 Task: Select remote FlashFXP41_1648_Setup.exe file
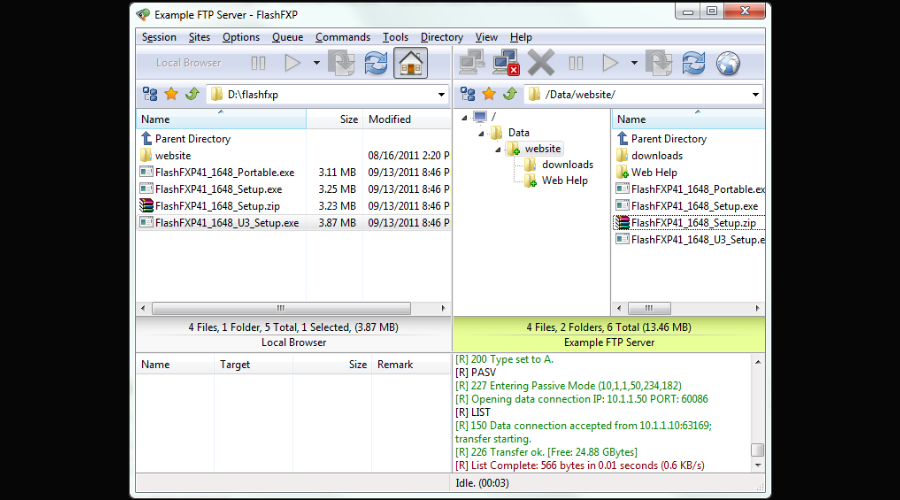pyautogui.click(x=694, y=206)
